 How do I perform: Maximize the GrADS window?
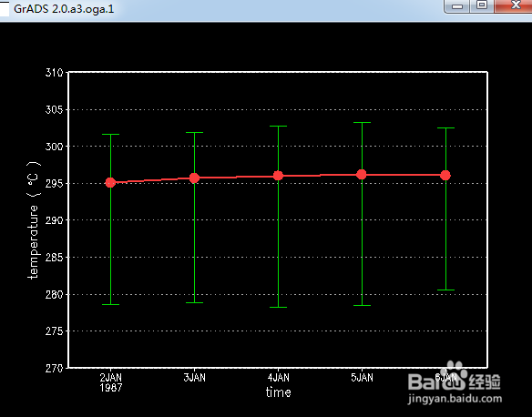point(482,5)
